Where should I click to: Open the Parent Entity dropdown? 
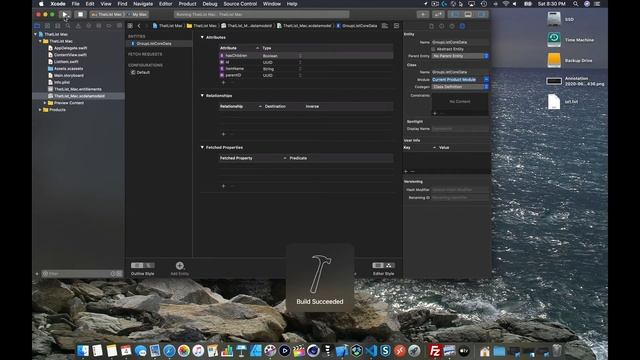(460, 56)
